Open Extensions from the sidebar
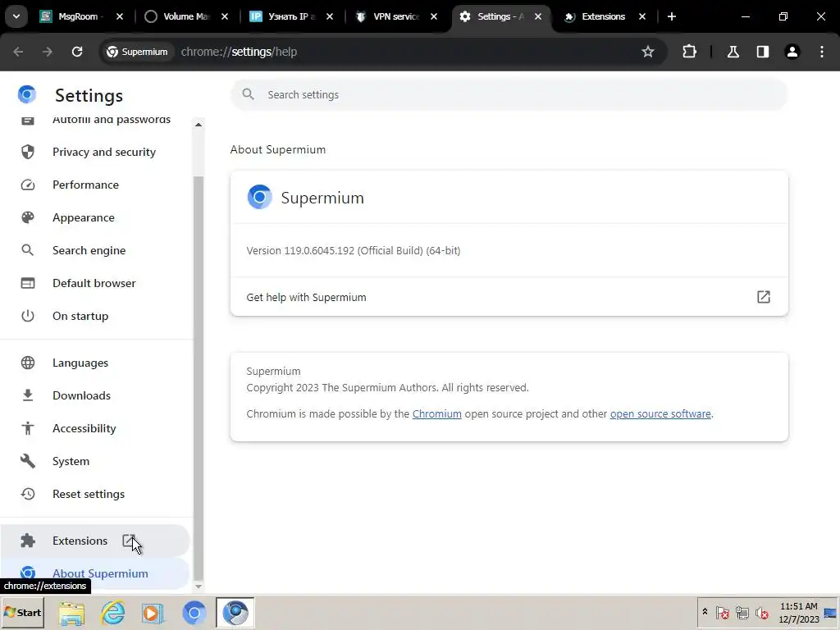Screen dimensions: 840x630 pyautogui.click(x=95, y=541)
